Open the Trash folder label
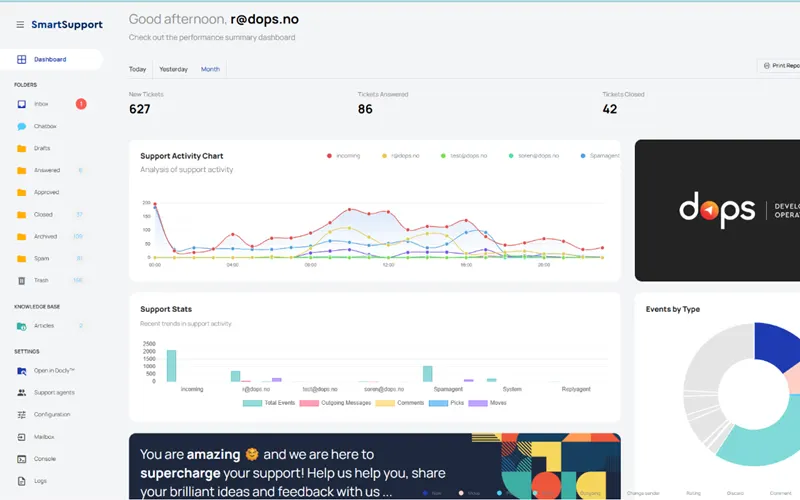This screenshot has width=800, height=500. pos(41,281)
